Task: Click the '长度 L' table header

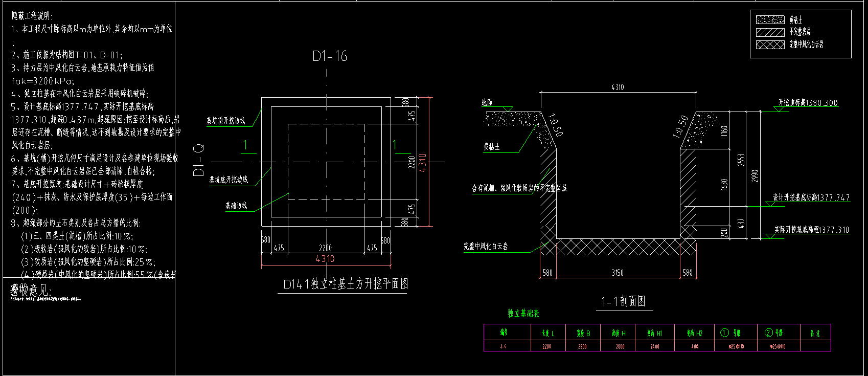Action: [x=547, y=333]
